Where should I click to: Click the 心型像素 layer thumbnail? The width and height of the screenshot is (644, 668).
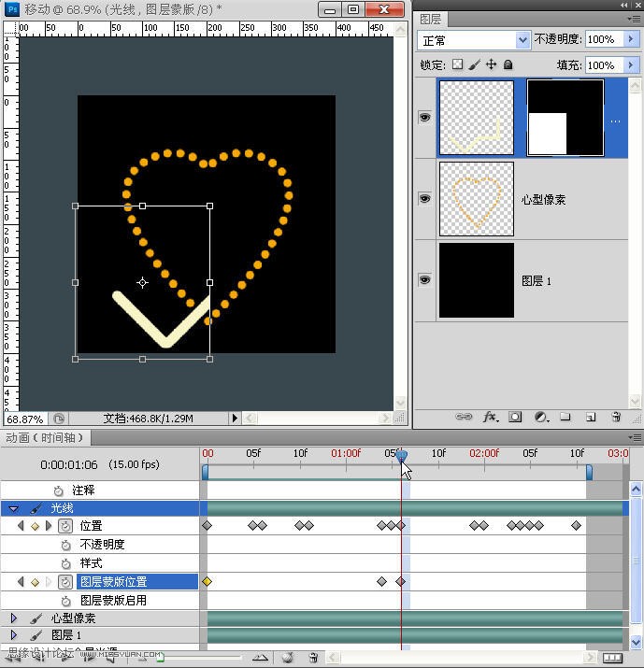[x=477, y=198]
